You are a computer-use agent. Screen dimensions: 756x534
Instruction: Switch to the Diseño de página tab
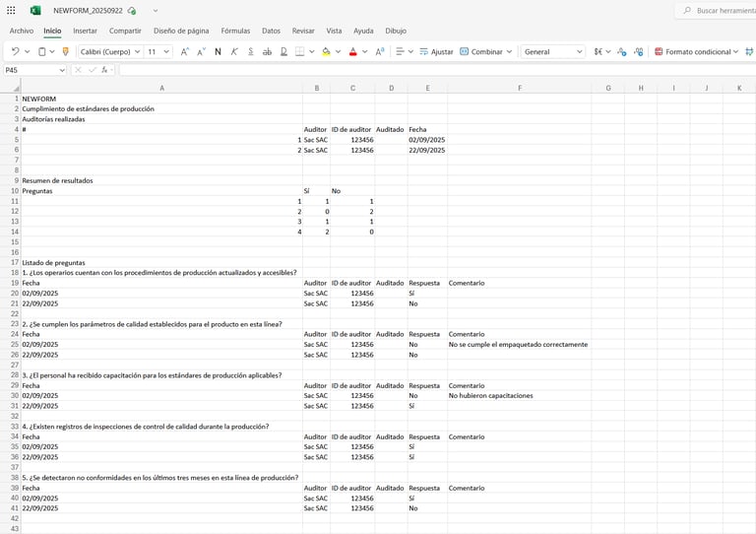click(181, 31)
